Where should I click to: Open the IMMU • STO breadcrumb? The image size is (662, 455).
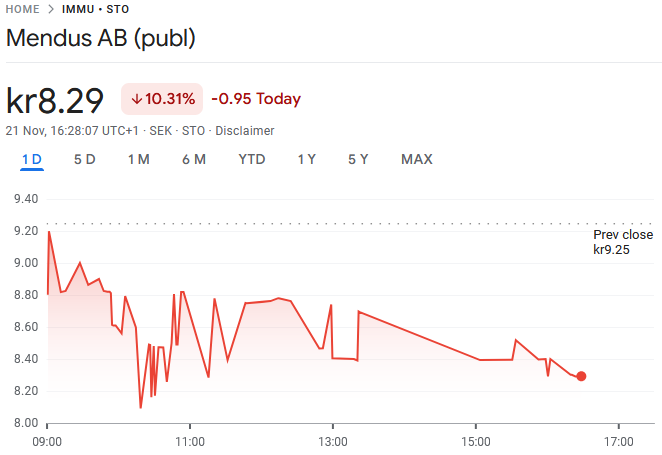point(95,9)
